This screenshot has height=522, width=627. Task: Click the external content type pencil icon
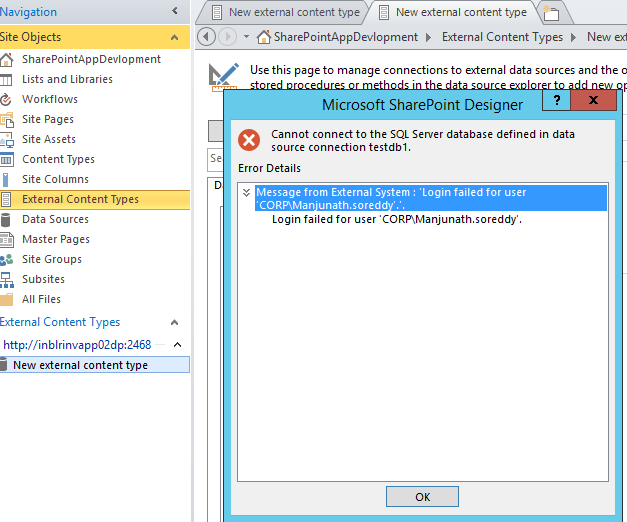224,76
